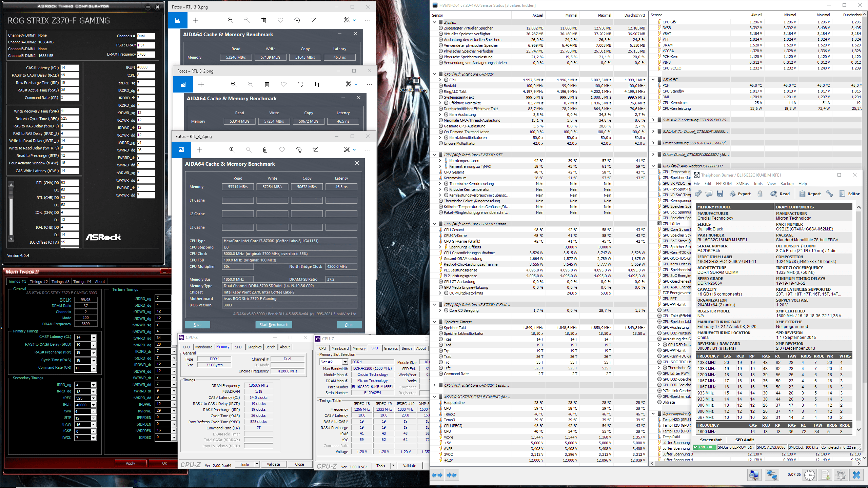The height and width of the screenshot is (488, 868).
Task: Open the SPD tab in CPU-Z Memory window
Action: tap(238, 347)
